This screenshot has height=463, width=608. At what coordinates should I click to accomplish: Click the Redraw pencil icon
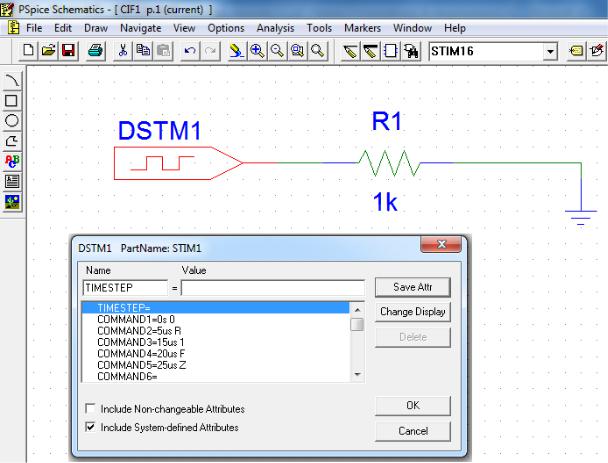(x=237, y=51)
